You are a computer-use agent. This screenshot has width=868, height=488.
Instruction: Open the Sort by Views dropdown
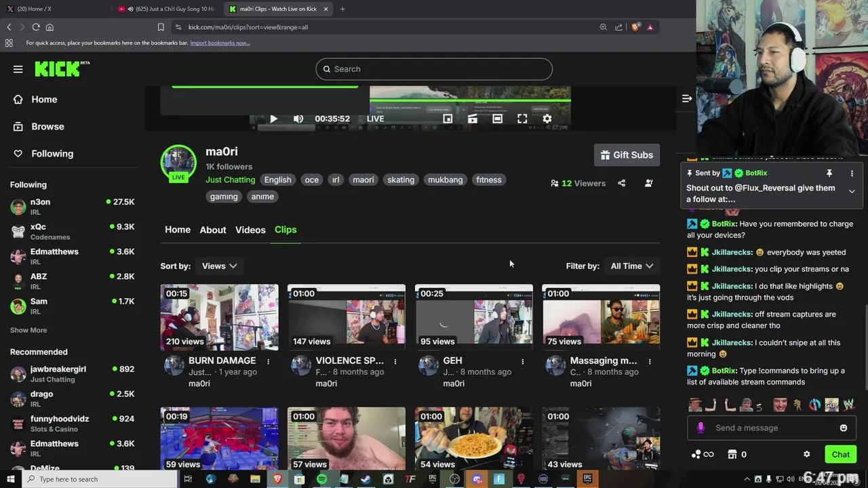[x=219, y=266]
